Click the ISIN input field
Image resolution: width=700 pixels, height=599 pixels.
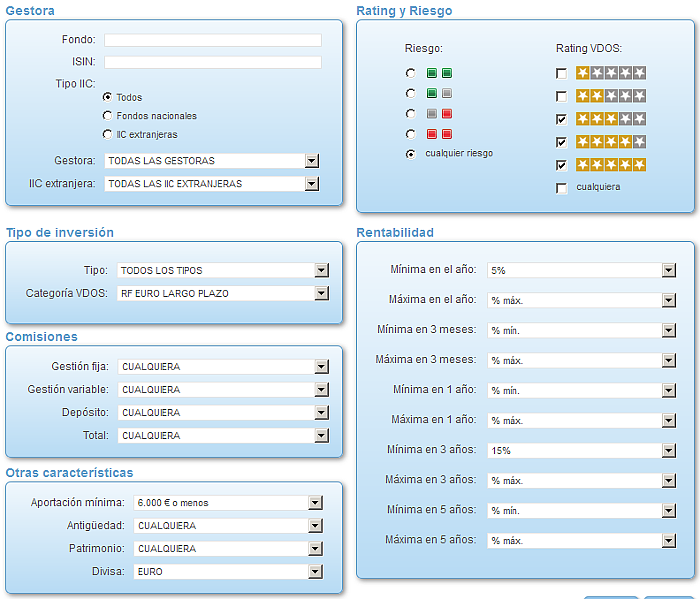[x=212, y=62]
